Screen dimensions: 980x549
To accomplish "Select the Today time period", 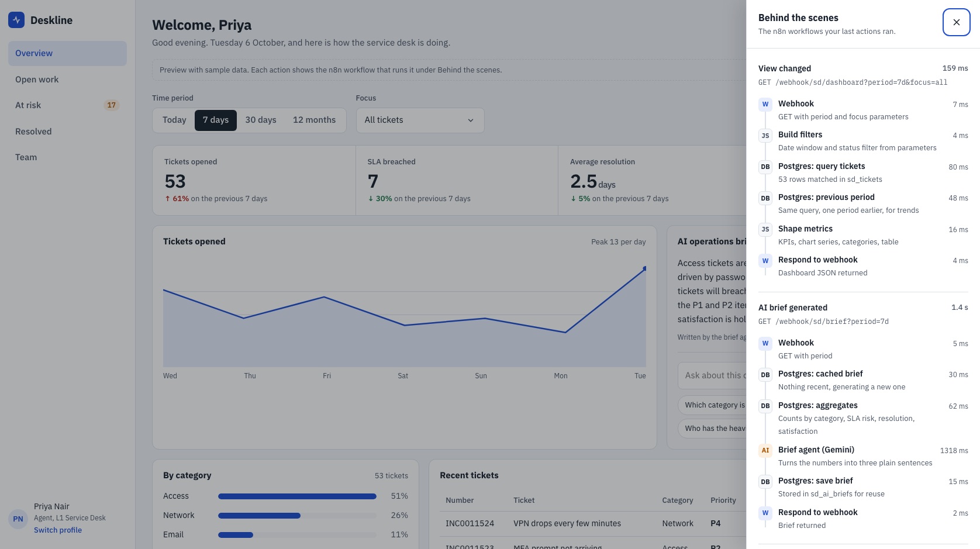I will (174, 120).
